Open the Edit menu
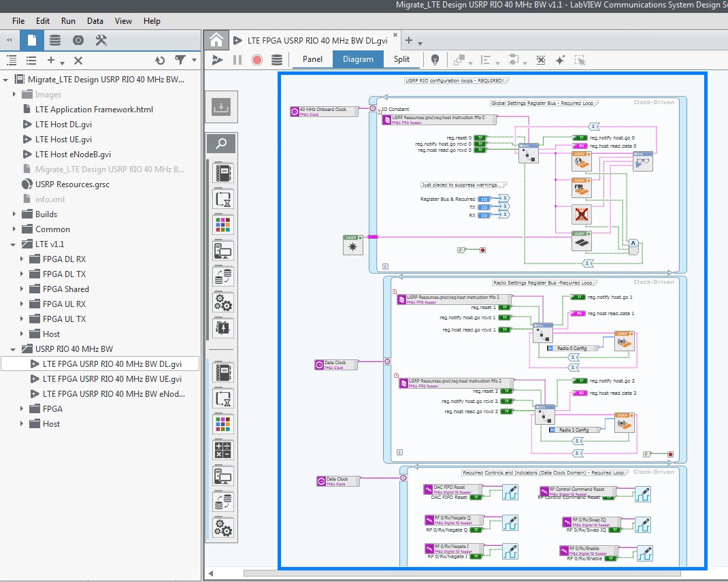Image resolution: width=728 pixels, height=582 pixels. pyautogui.click(x=43, y=21)
